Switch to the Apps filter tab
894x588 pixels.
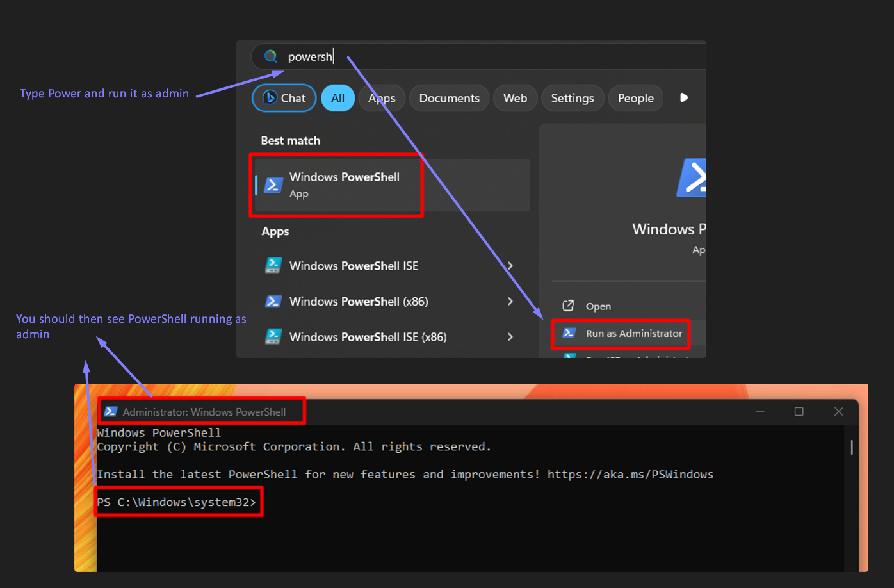pos(382,98)
